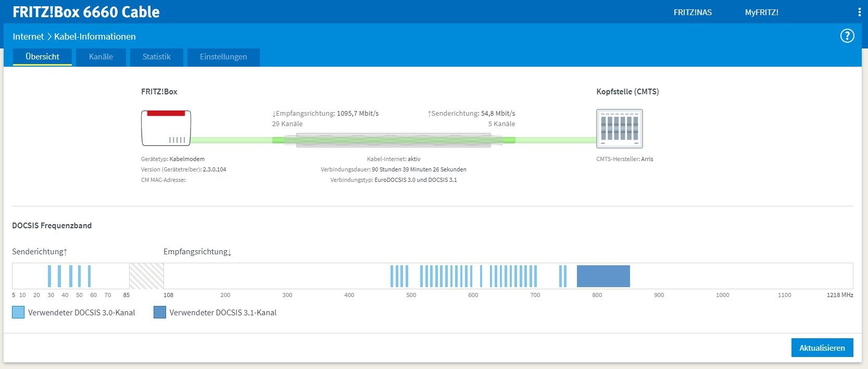Go to the Einstellungen tab
Viewport: 868px width, 369px height.
click(223, 57)
